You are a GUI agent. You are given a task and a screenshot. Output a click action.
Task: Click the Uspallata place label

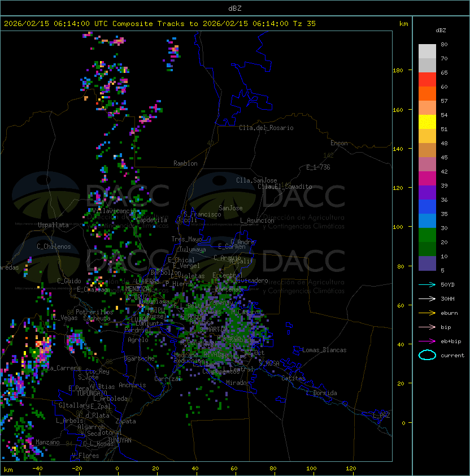pyautogui.click(x=53, y=225)
